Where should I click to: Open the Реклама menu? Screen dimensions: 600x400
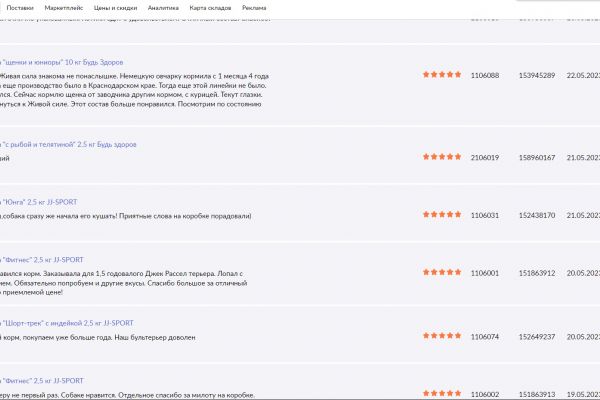[254, 8]
